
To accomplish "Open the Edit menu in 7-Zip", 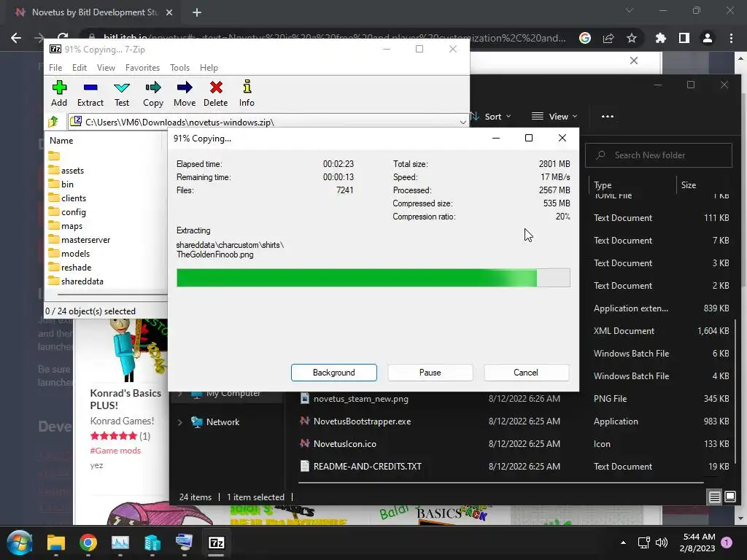I will click(79, 68).
